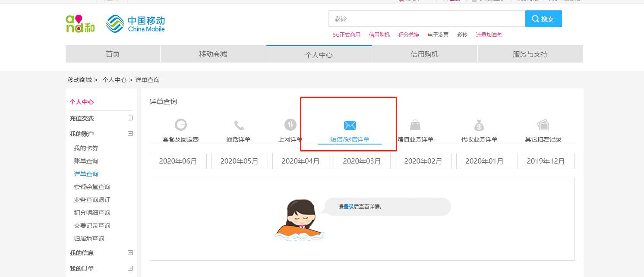Select the and和 logo on the left
This screenshot has width=644, height=277.
pos(79,24)
